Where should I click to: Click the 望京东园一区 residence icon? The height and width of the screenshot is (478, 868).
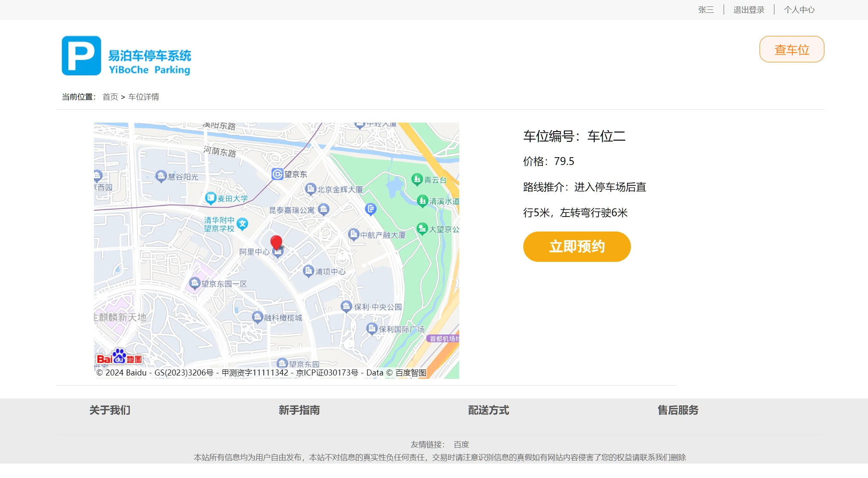tap(195, 283)
